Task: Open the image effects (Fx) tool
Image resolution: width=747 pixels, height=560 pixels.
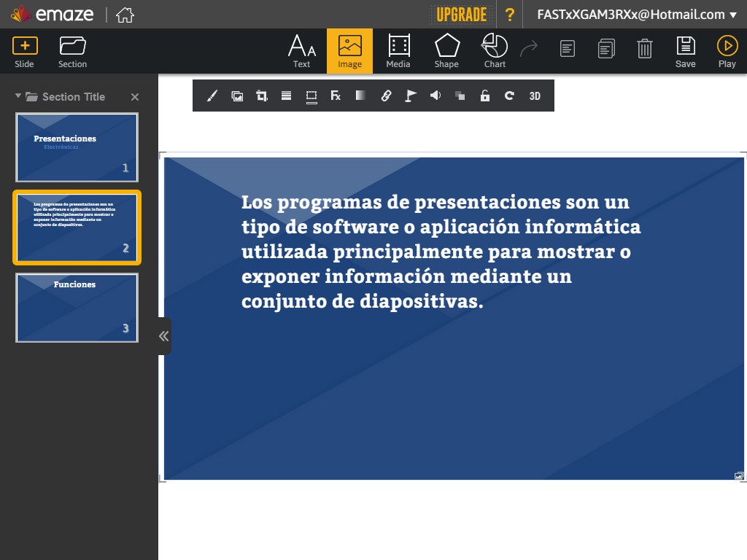Action: (x=336, y=95)
